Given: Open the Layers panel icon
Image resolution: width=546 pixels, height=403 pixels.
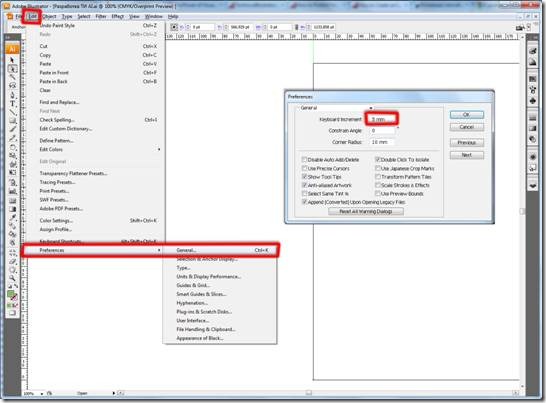Looking at the screenshot, I should [x=532, y=185].
